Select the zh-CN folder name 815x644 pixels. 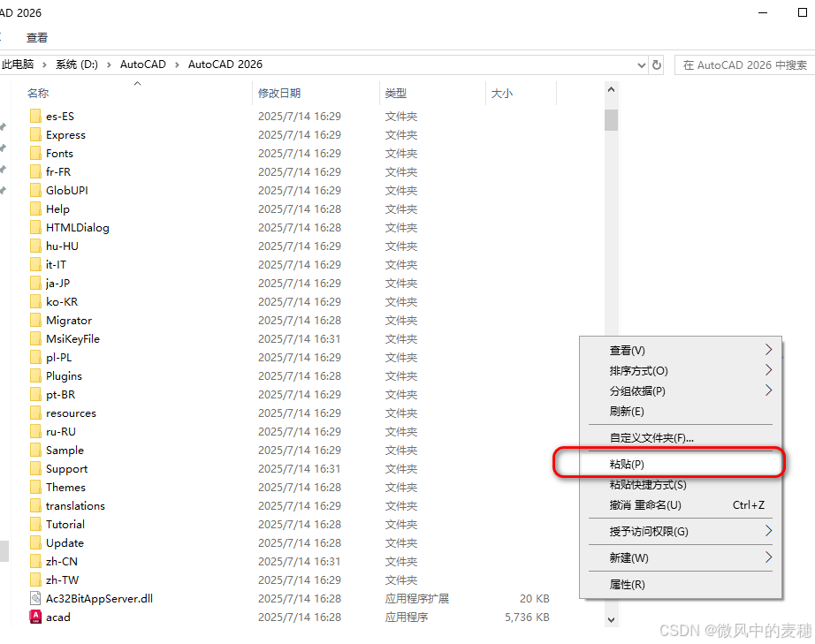pos(61,562)
